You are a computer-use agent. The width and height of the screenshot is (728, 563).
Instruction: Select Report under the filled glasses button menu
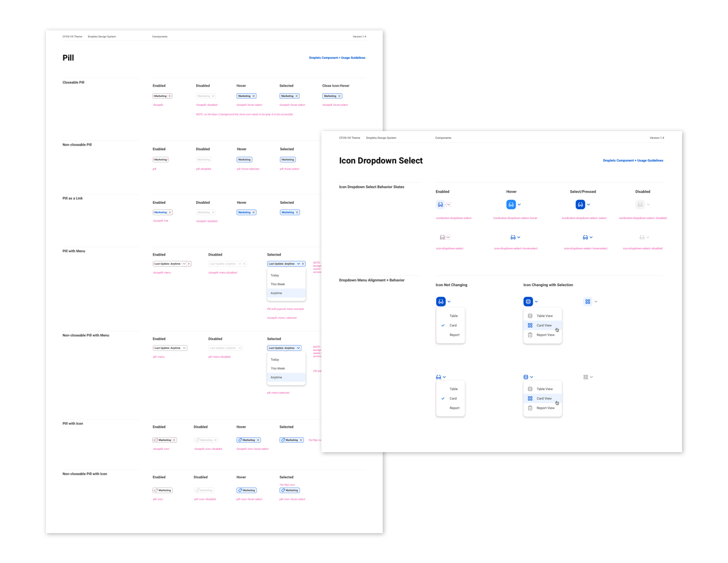point(451,335)
